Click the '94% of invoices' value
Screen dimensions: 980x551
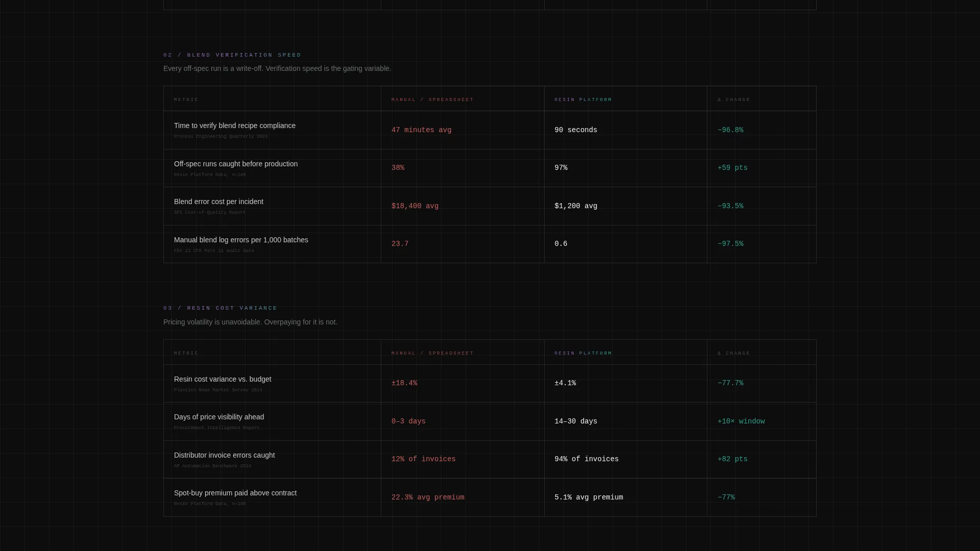tap(586, 459)
